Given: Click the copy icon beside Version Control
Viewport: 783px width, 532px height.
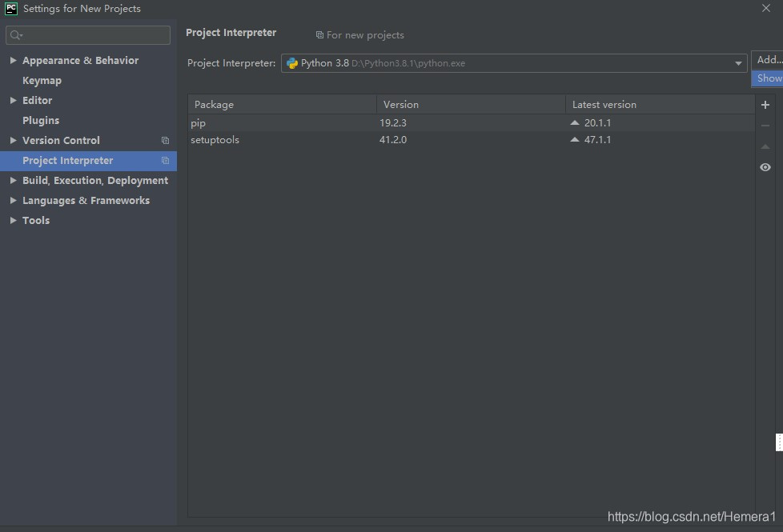Looking at the screenshot, I should point(165,141).
